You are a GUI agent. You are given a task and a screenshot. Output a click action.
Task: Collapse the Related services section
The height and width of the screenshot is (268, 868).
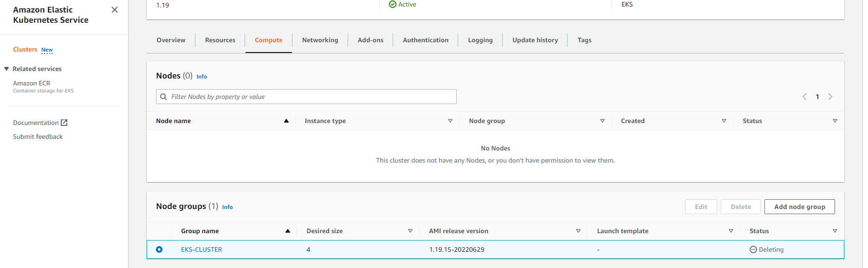coord(6,69)
